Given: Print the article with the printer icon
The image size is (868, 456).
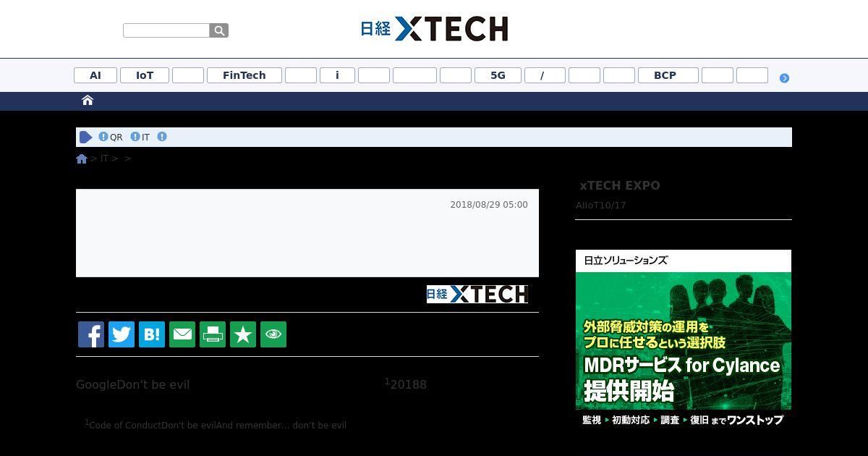Looking at the screenshot, I should 213,334.
